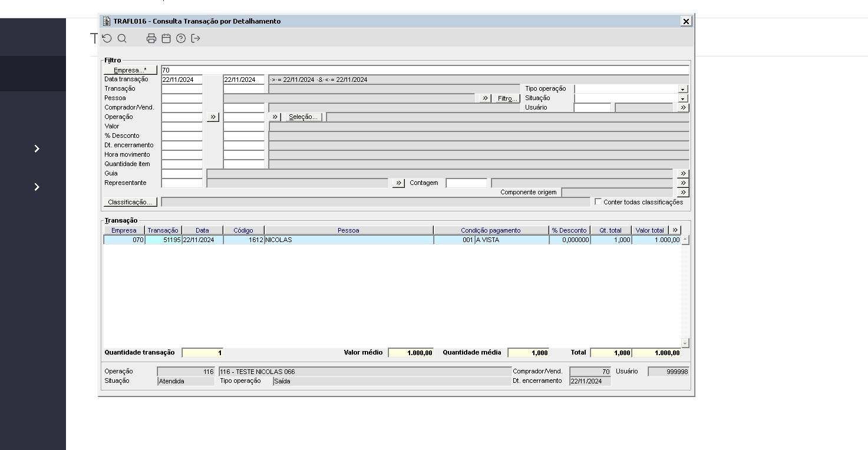Click the 116 - TESTE NICOLAS 066 field

click(x=365, y=372)
